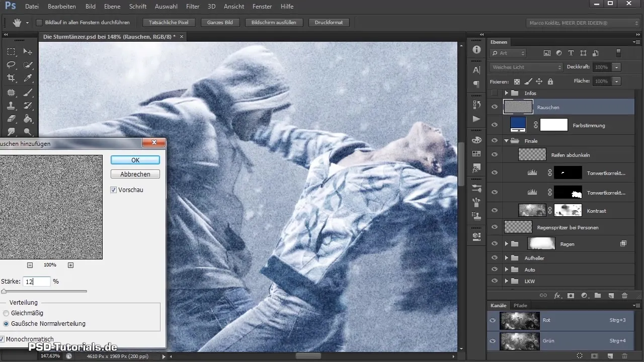
Task: Select the Eraser tool
Action: (11, 119)
